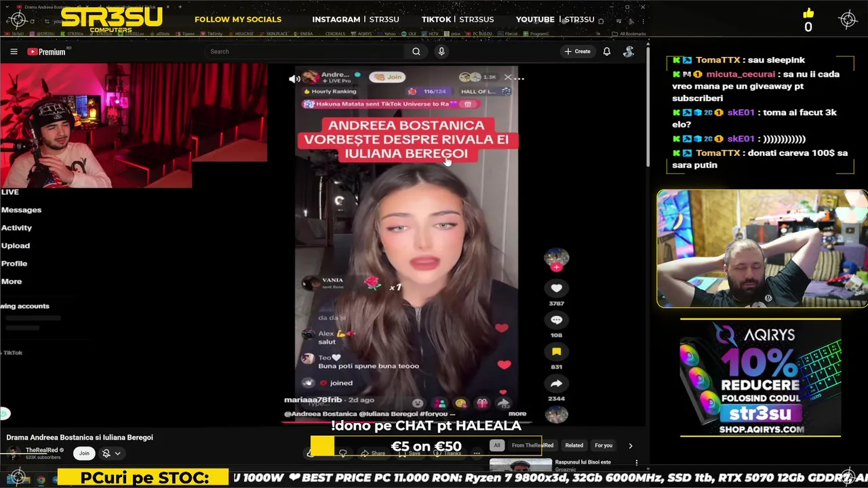Click the Drama Andreea Bostanica browser tab
Screen dimensions: 868x488
tap(51, 7)
